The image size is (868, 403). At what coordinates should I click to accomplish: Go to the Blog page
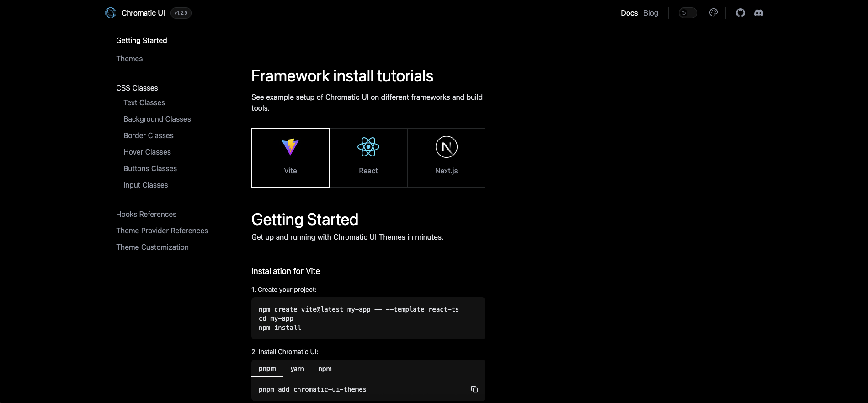click(650, 13)
